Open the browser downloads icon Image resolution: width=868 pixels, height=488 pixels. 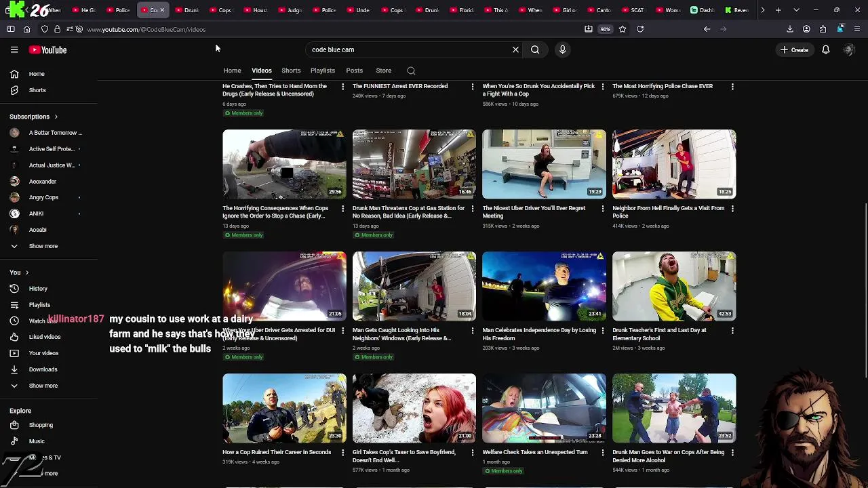coord(789,29)
